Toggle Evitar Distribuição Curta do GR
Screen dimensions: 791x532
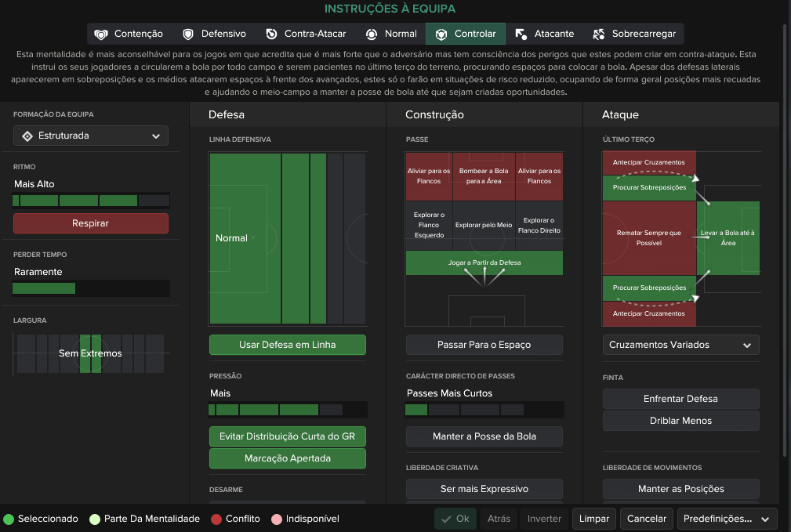[x=288, y=436]
